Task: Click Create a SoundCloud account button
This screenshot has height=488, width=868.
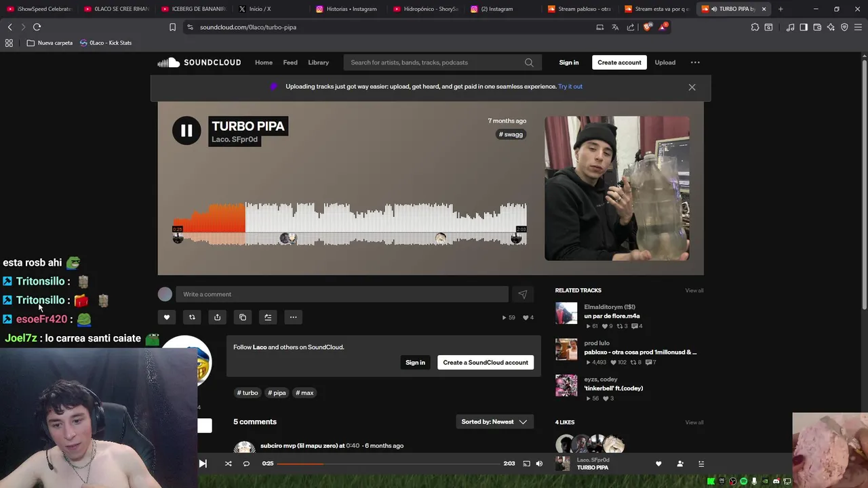Action: point(486,363)
